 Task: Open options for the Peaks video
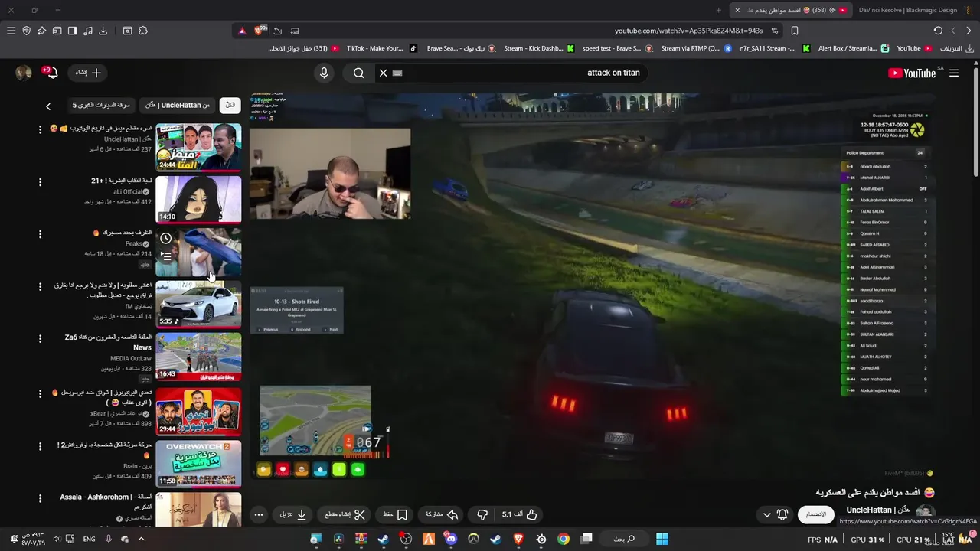(41, 234)
